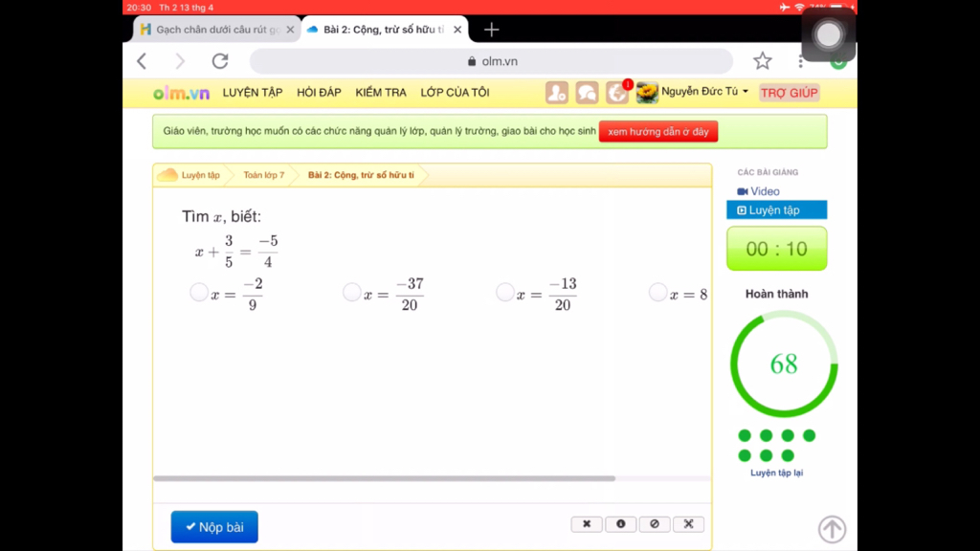Viewport: 980px width, 551px height.
Task: Click the Wi-Fi icon in status bar
Action: tap(799, 8)
